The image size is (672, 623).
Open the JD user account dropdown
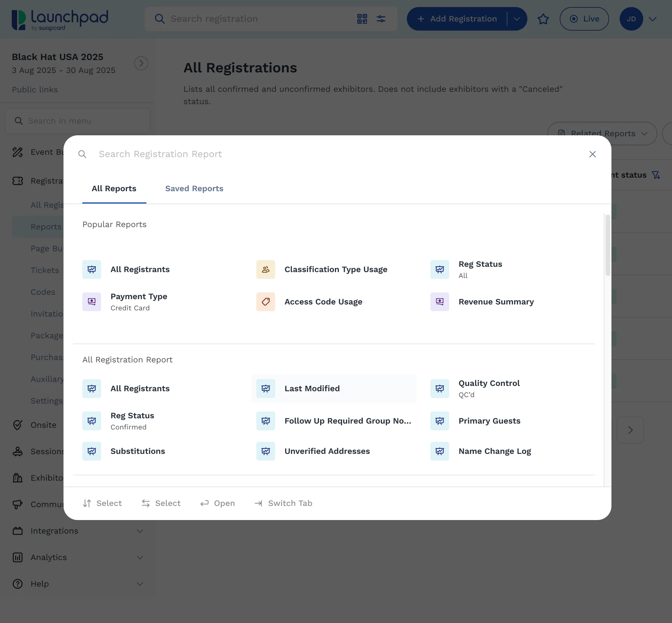pos(653,19)
